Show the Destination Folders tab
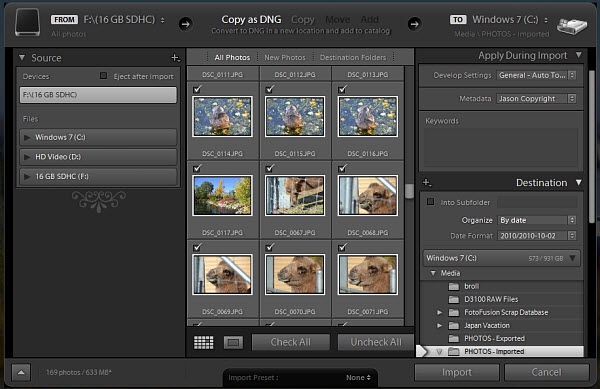Screen dimensions: 600x389 (x=353, y=57)
